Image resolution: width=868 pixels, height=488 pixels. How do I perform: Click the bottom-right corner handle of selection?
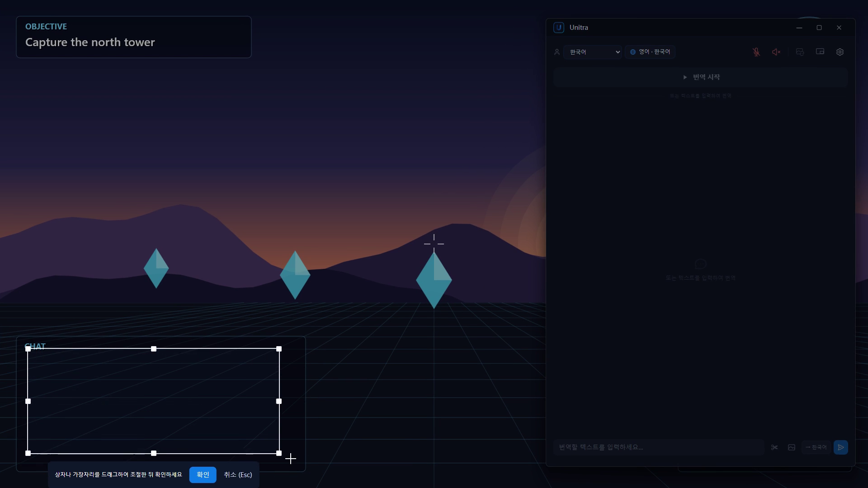(x=279, y=453)
